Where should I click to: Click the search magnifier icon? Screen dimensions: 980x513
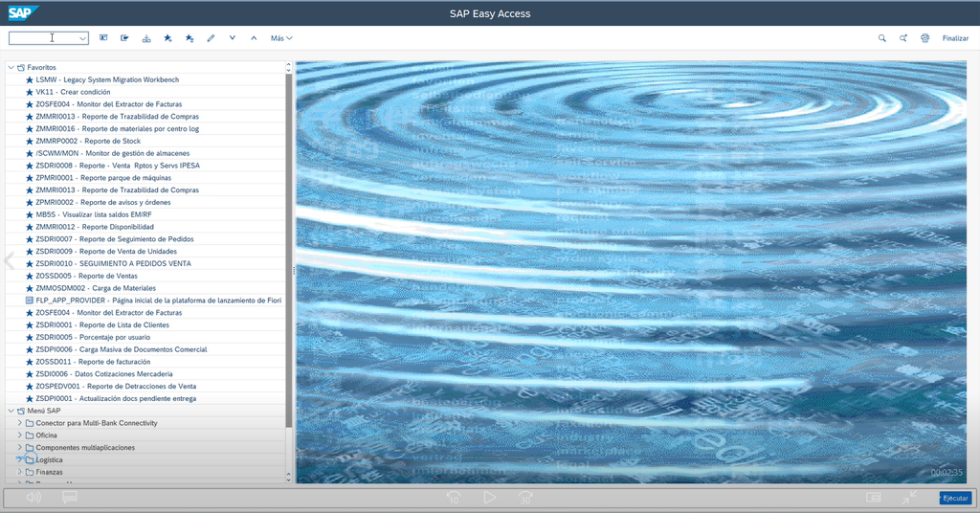point(882,38)
